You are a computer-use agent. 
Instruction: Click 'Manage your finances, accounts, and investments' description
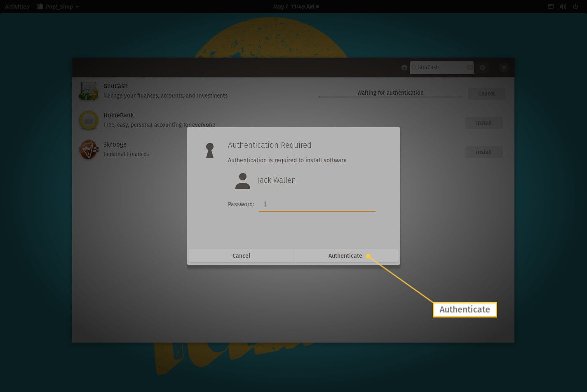pos(165,96)
